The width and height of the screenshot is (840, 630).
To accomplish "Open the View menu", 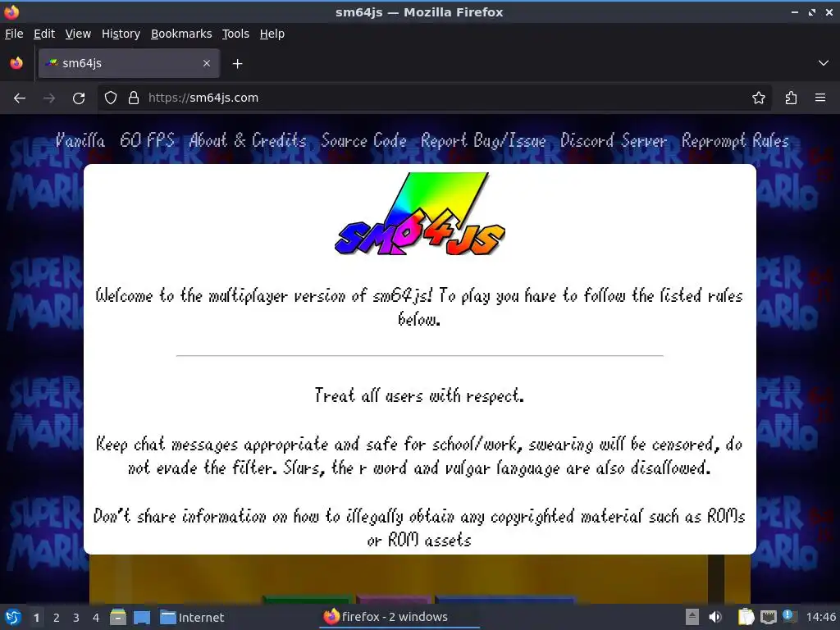I will tap(78, 34).
